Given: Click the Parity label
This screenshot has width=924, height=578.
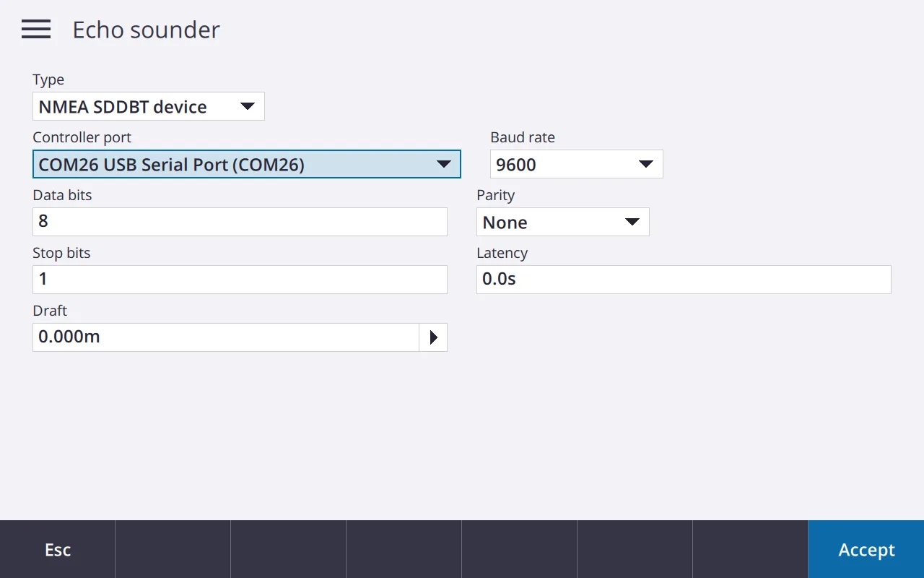Looking at the screenshot, I should pyautogui.click(x=495, y=195).
